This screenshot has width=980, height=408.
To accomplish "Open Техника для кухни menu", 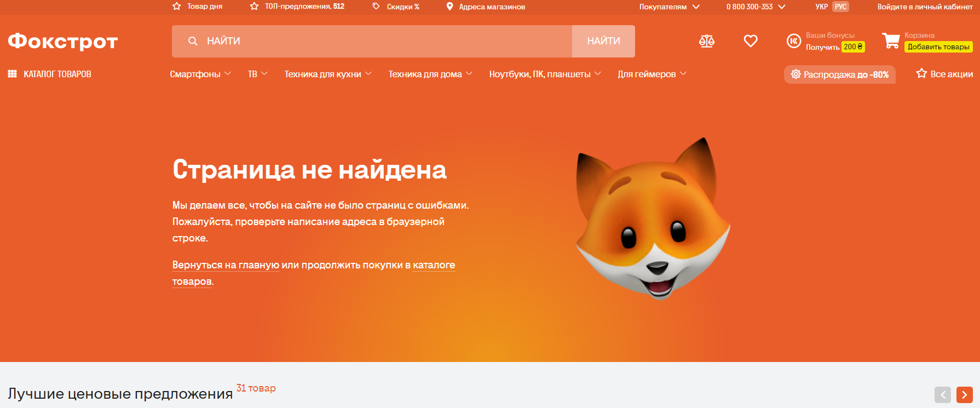I will click(x=327, y=74).
